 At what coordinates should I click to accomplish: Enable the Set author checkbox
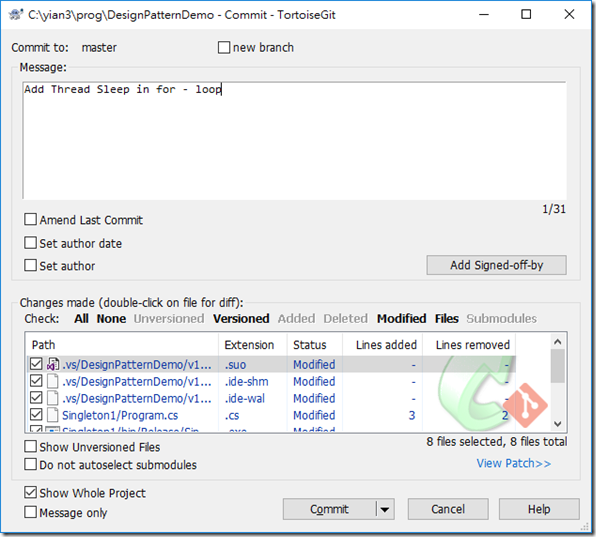[x=30, y=265]
